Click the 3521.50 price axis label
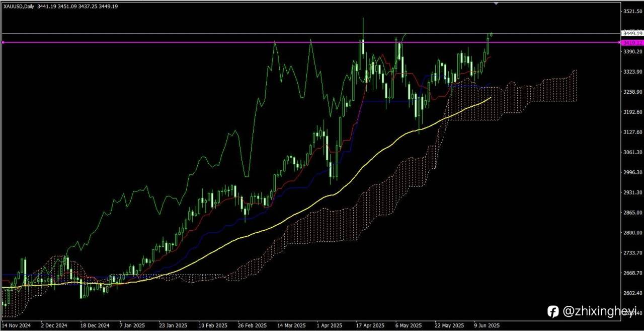This screenshot has height=331, width=644. pos(632,11)
